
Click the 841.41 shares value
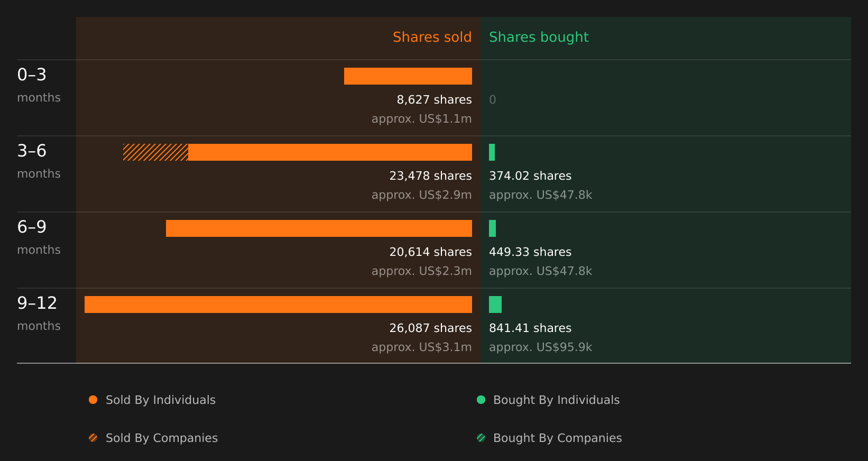coord(530,328)
